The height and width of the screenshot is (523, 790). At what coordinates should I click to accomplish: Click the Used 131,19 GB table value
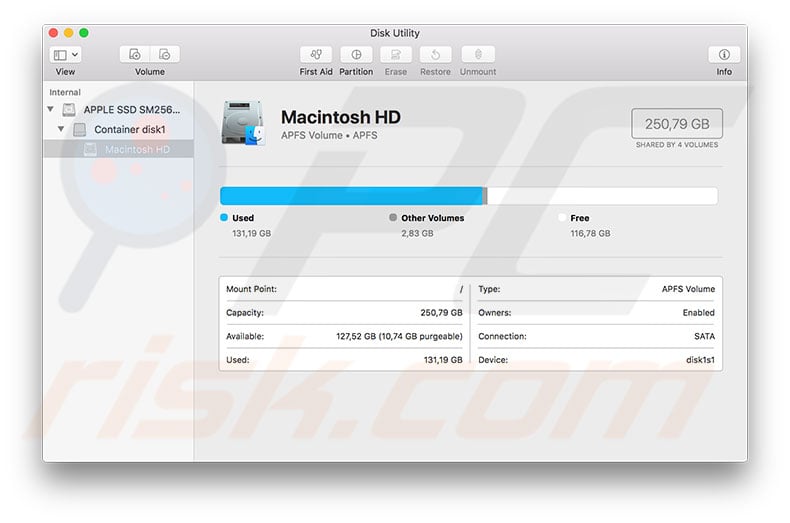pyautogui.click(x=443, y=360)
